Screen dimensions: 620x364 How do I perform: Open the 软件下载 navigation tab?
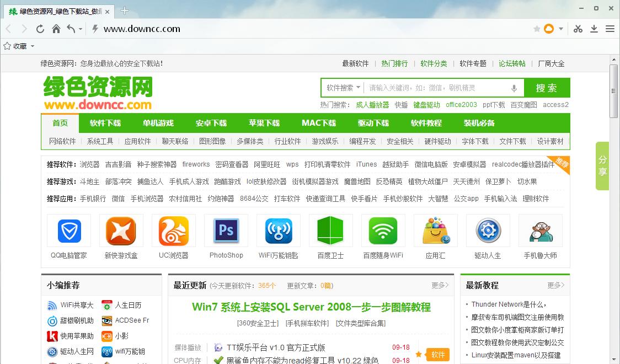(x=105, y=124)
